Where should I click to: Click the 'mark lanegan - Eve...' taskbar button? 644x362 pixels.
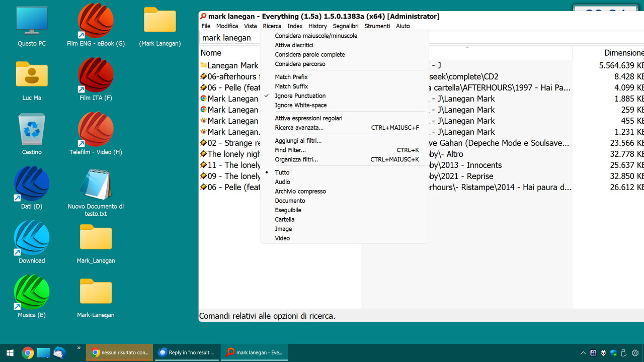pos(255,352)
